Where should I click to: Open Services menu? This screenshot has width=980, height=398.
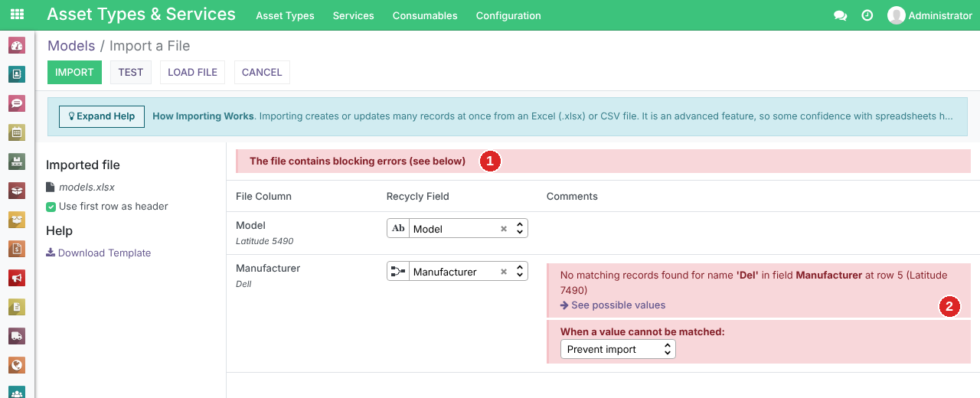click(354, 15)
